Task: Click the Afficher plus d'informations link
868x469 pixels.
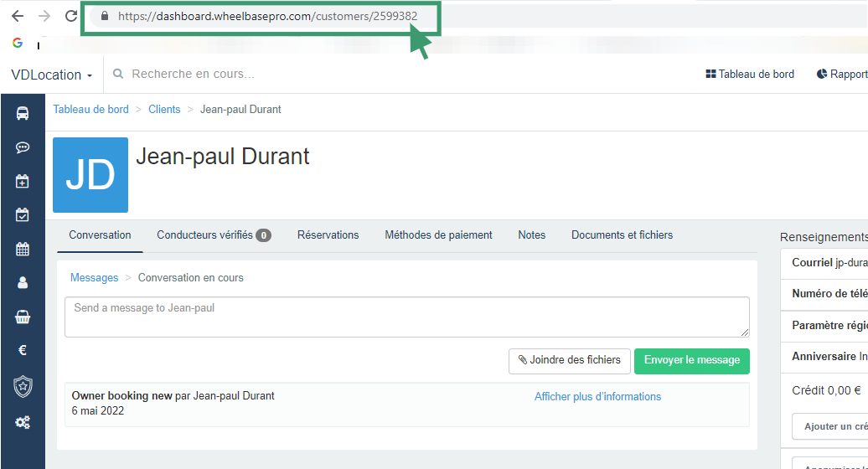Action: pos(597,397)
